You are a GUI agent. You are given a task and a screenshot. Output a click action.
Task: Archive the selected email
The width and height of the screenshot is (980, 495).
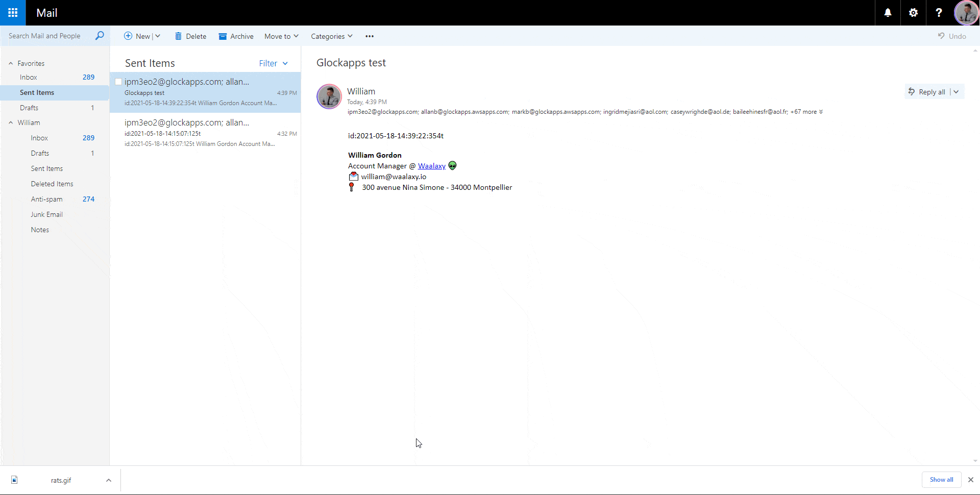coord(236,36)
